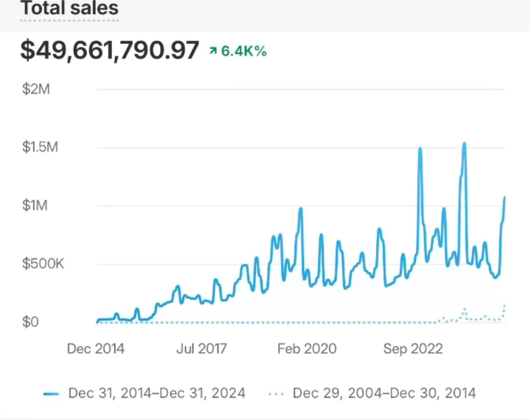The image size is (530, 420).
Task: Click the $0 y-axis label
Action: pyautogui.click(x=30, y=322)
